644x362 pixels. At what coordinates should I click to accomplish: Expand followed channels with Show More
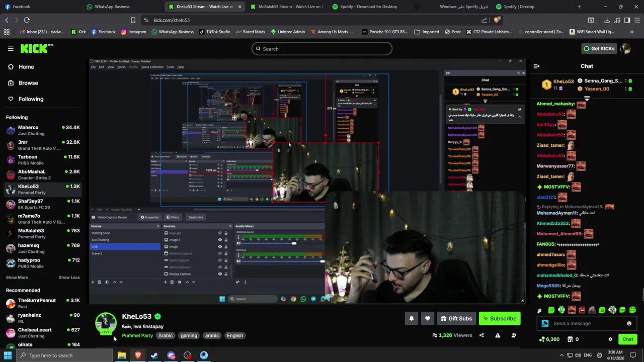(x=17, y=278)
